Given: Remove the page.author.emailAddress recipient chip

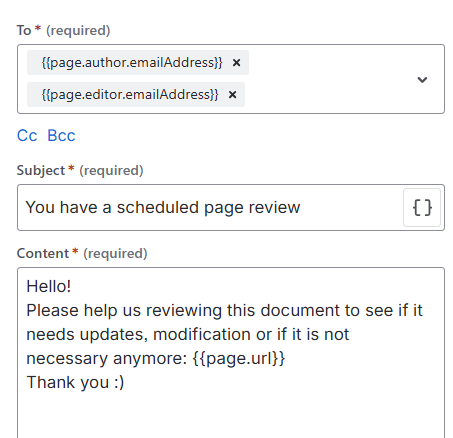Looking at the screenshot, I should coord(236,63).
